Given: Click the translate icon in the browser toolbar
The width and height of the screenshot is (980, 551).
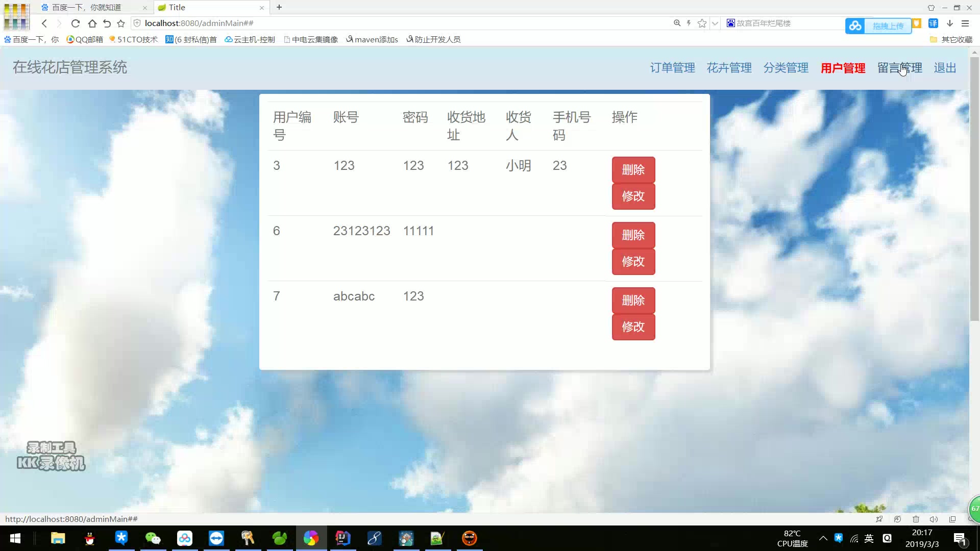Looking at the screenshot, I should tap(934, 23).
